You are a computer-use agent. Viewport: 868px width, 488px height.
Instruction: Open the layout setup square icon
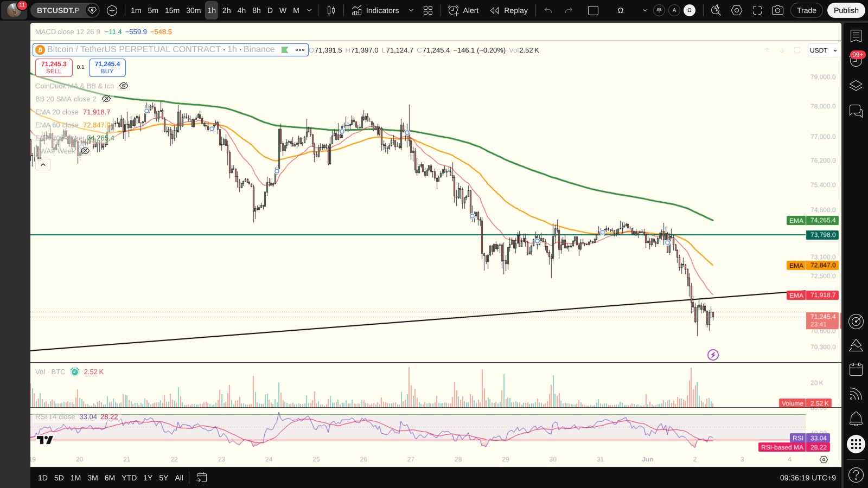pos(593,10)
